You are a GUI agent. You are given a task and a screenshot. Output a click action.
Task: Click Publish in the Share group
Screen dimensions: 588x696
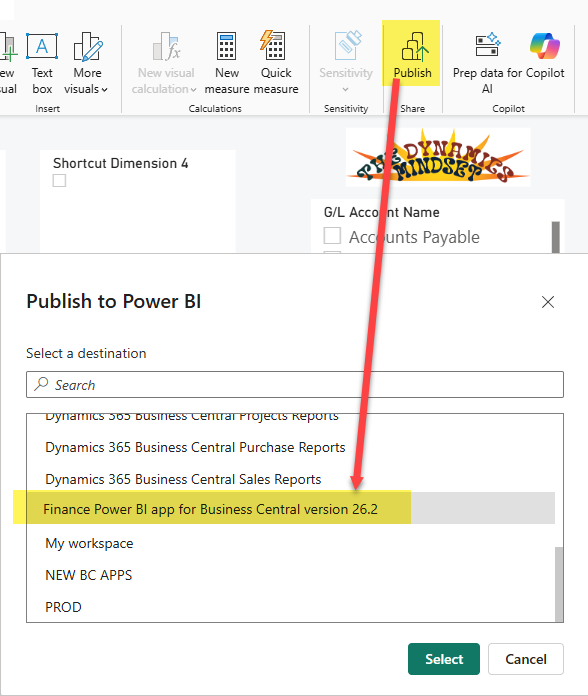pos(412,54)
